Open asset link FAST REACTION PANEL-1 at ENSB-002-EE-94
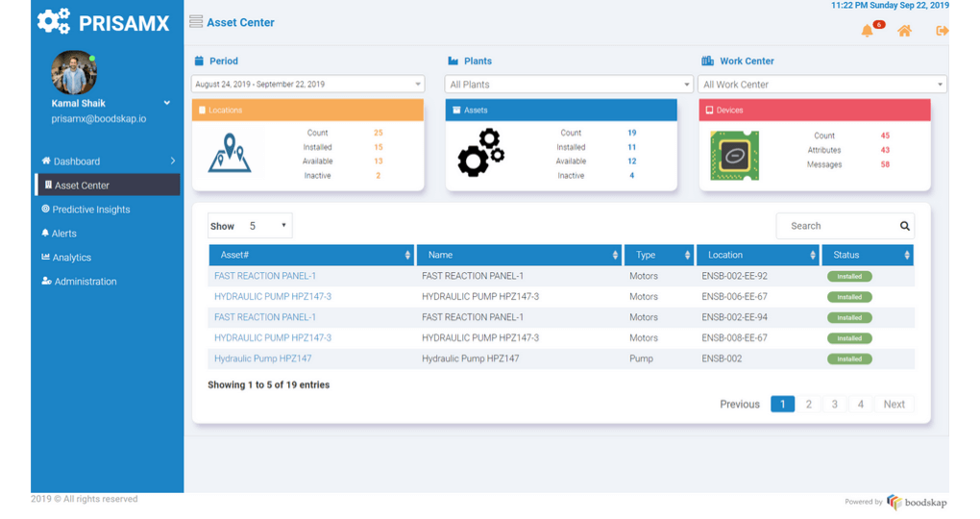The image size is (980, 519). coord(265,317)
